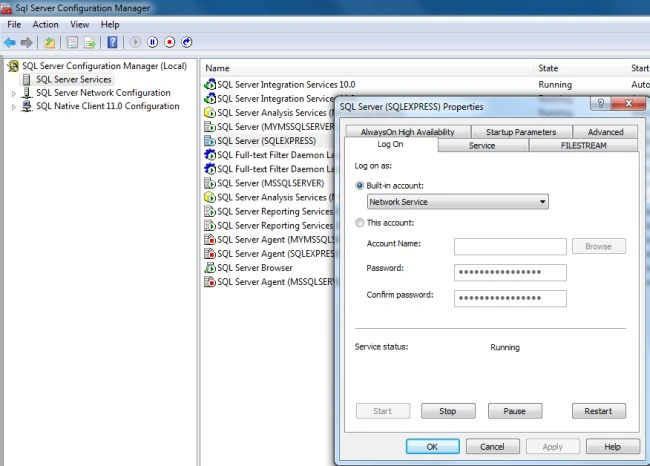The height and width of the screenshot is (466, 650).
Task: Click the Restart button in the dialog
Action: (x=599, y=411)
